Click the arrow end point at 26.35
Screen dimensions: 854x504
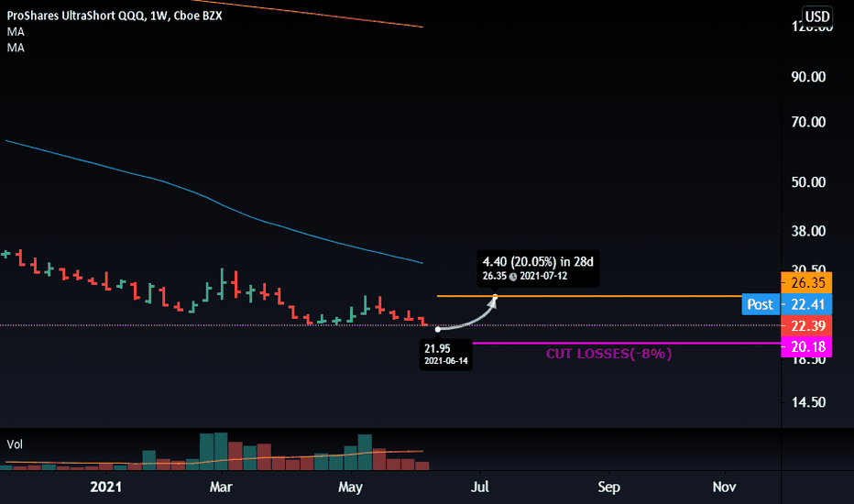495,296
